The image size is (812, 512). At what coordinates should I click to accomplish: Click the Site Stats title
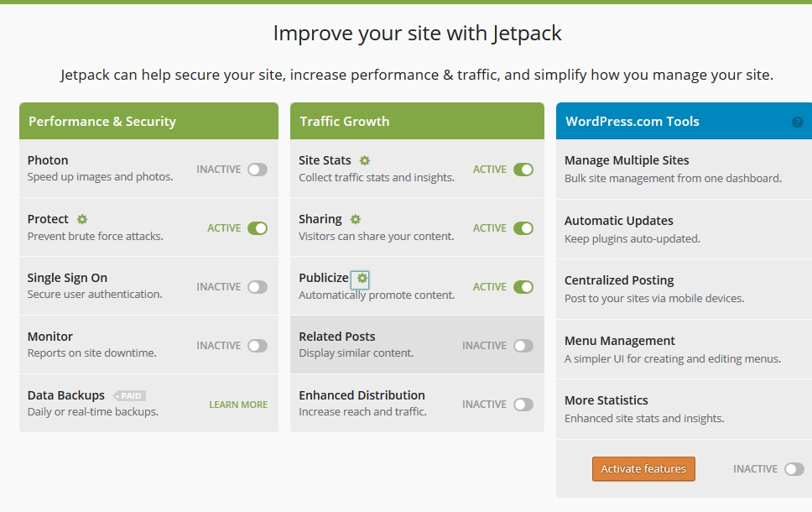pos(325,160)
